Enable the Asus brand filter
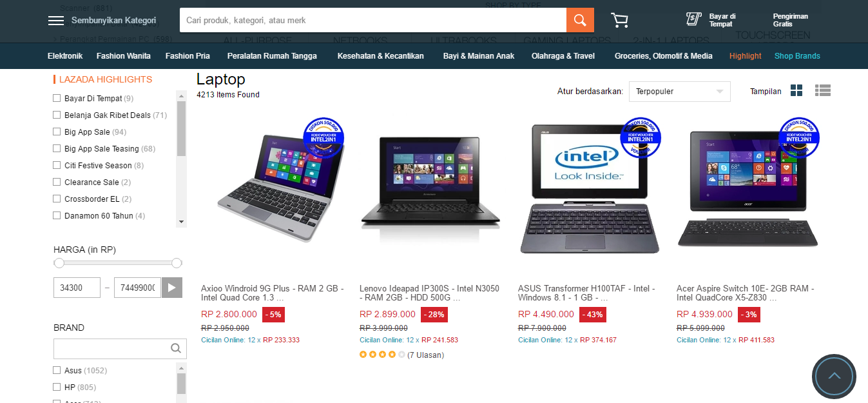This screenshot has width=868, height=403. (x=57, y=370)
